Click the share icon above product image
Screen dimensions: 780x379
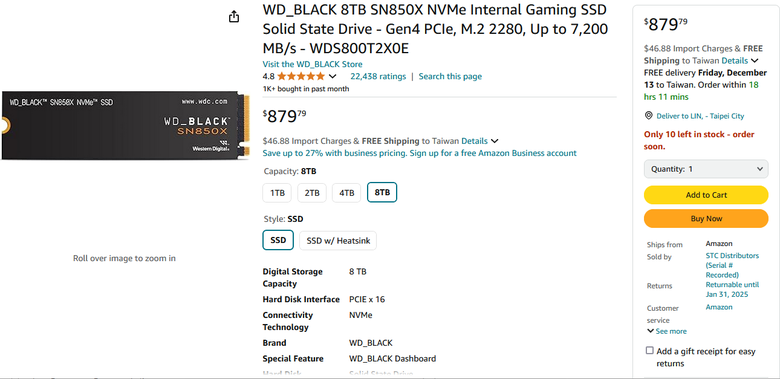(234, 17)
